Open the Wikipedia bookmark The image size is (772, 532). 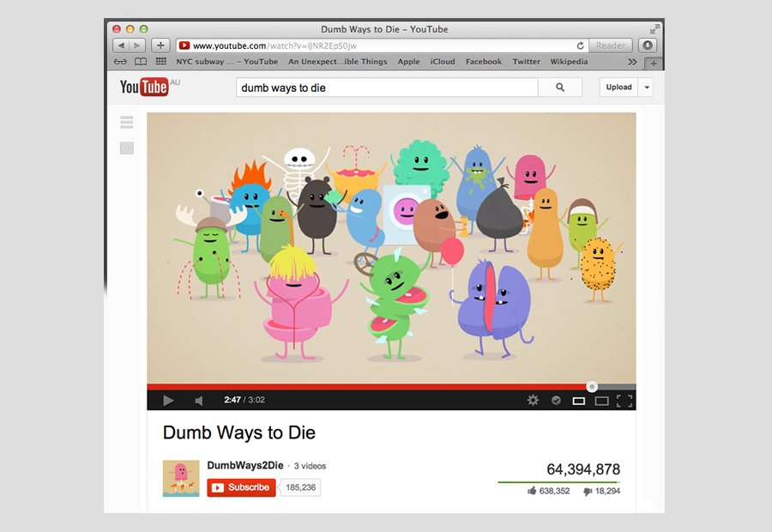click(x=569, y=62)
